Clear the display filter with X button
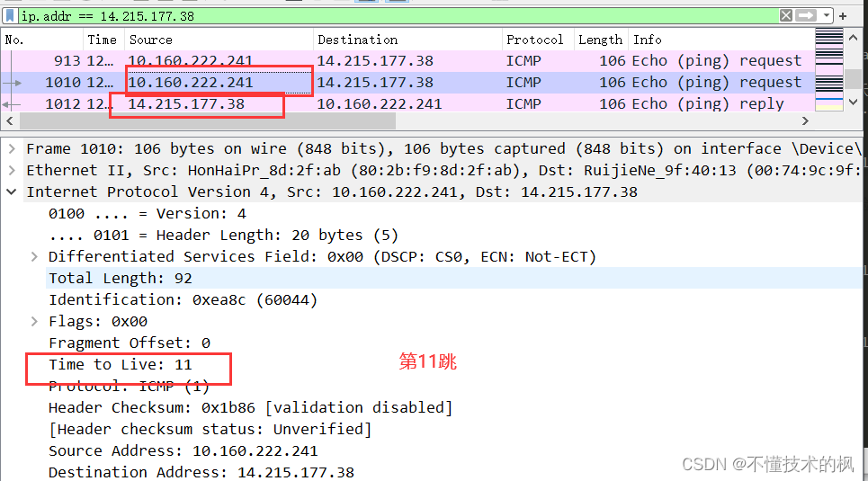868x481 pixels. click(785, 15)
